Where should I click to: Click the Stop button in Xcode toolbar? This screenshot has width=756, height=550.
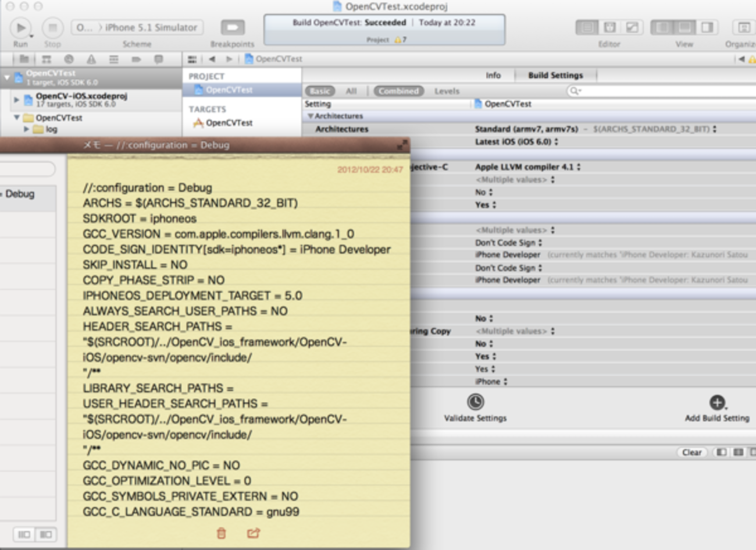click(52, 27)
